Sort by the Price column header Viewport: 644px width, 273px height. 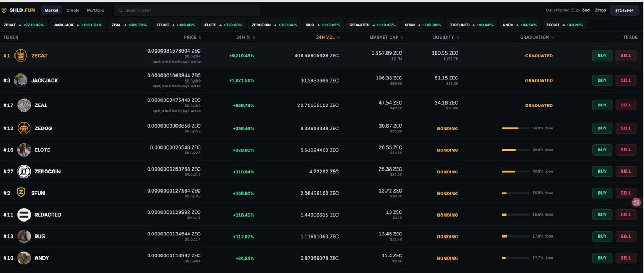(x=193, y=38)
